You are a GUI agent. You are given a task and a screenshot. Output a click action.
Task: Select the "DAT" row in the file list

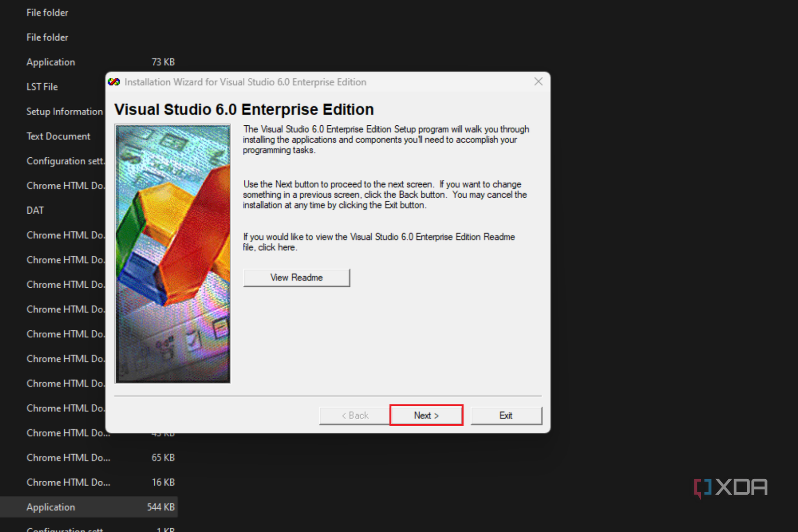click(x=35, y=210)
